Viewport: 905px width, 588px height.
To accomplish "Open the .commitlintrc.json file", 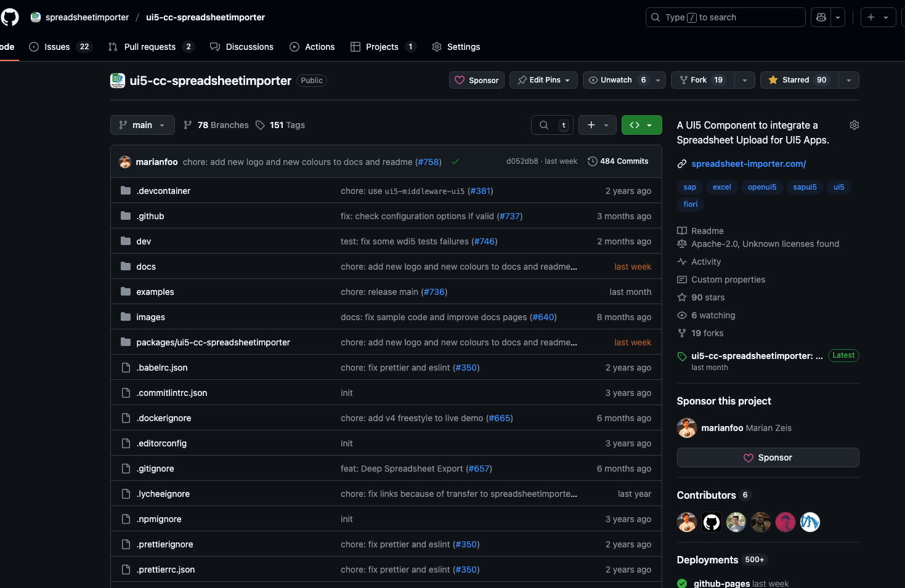I will pyautogui.click(x=172, y=393).
